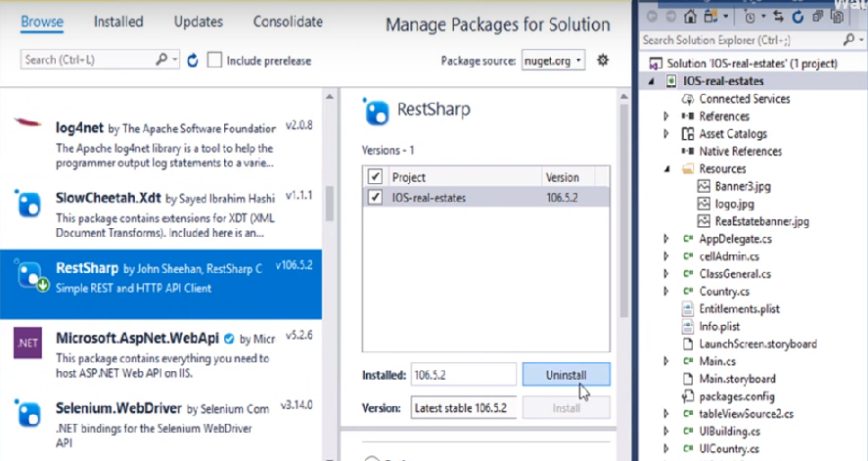Switch Solution Explorer views icon
The height and width of the screenshot is (461, 868).
point(710,17)
